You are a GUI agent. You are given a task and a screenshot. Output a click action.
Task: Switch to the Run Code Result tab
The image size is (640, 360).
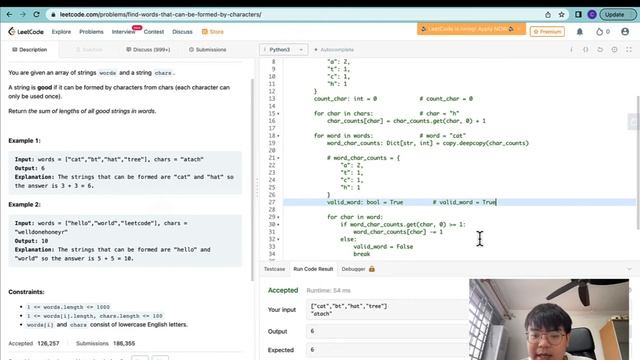click(x=313, y=269)
